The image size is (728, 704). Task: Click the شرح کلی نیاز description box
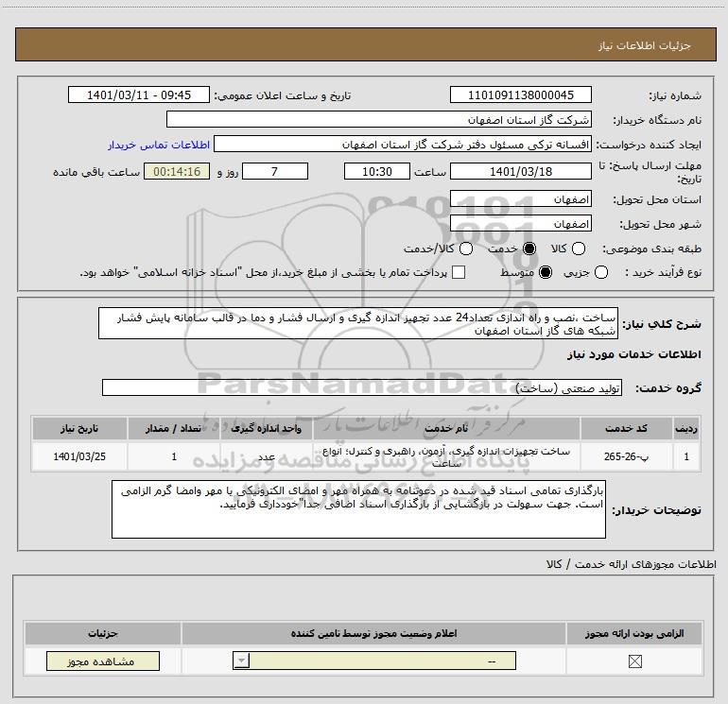358,323
